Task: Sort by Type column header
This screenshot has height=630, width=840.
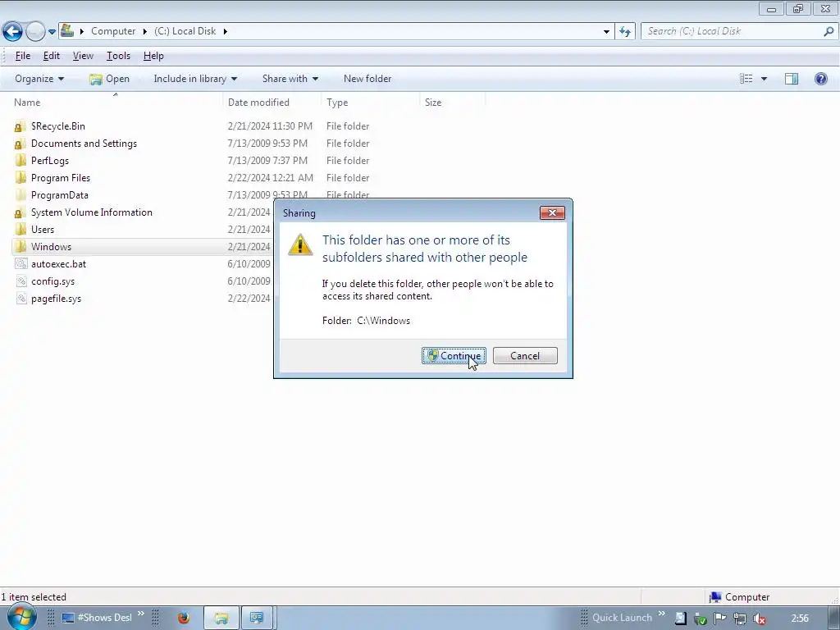Action: click(x=370, y=103)
